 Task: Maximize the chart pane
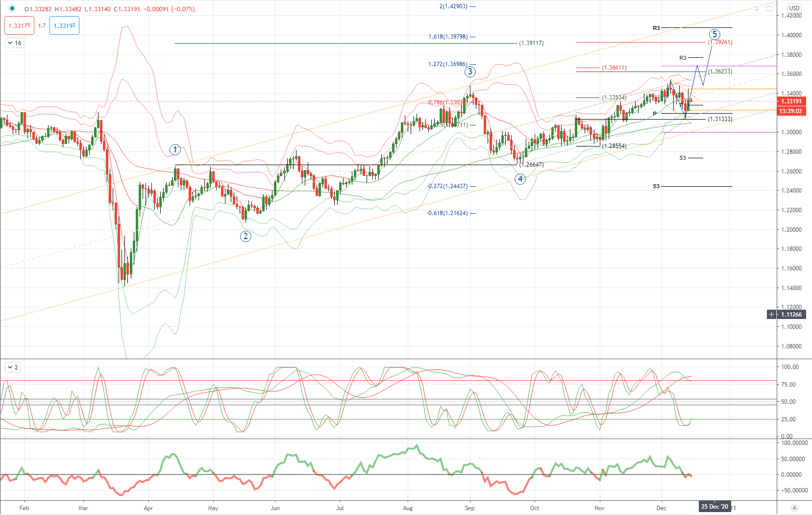click(769, 9)
